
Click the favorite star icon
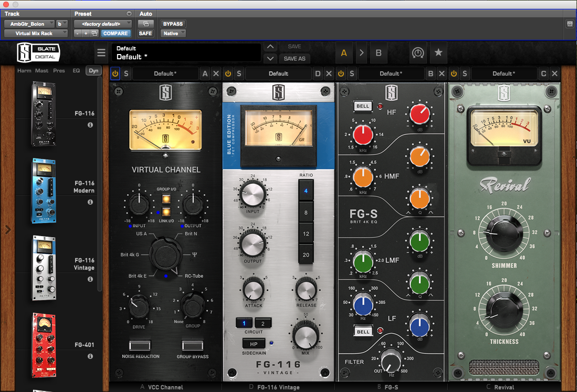[438, 52]
